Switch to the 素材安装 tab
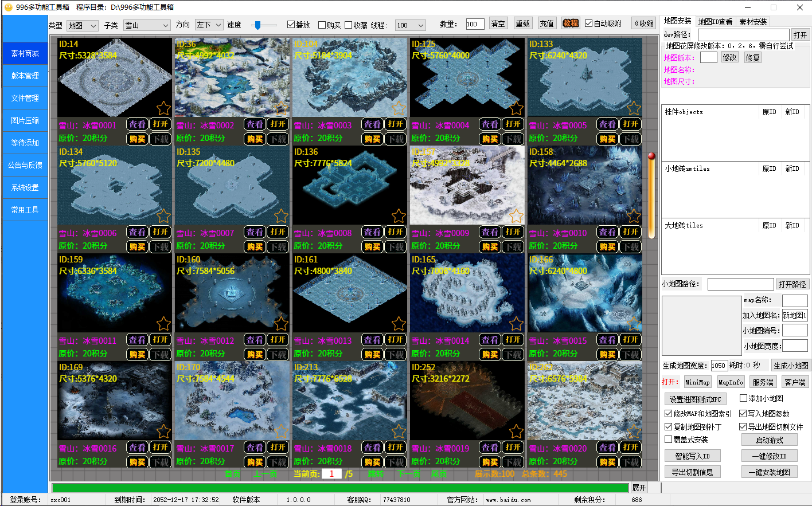The width and height of the screenshot is (812, 506). (753, 22)
